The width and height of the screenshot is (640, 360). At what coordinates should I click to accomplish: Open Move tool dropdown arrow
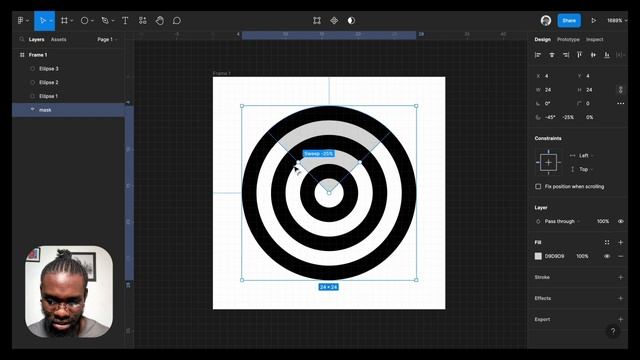coord(51,21)
